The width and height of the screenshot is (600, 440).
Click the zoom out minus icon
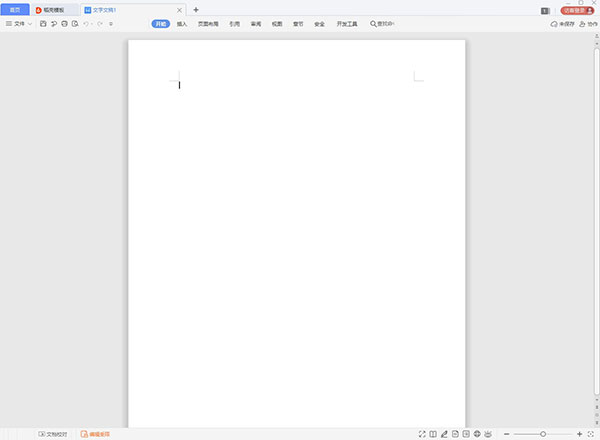tap(507, 434)
